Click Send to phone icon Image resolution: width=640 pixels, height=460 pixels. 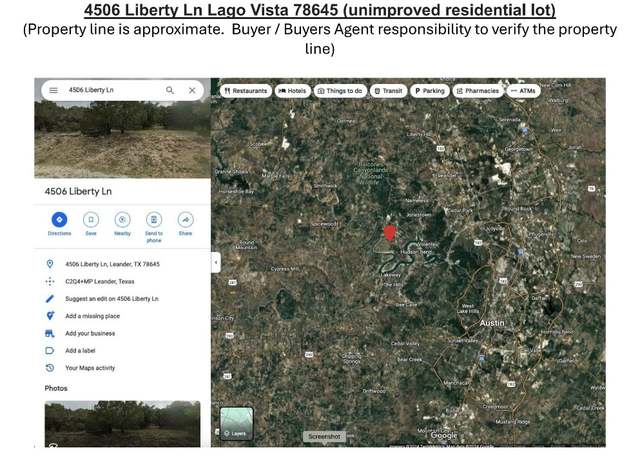pyautogui.click(x=154, y=220)
